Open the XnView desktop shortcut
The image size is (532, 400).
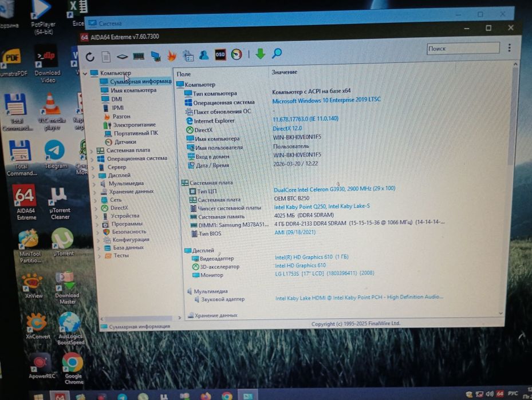coord(33,286)
